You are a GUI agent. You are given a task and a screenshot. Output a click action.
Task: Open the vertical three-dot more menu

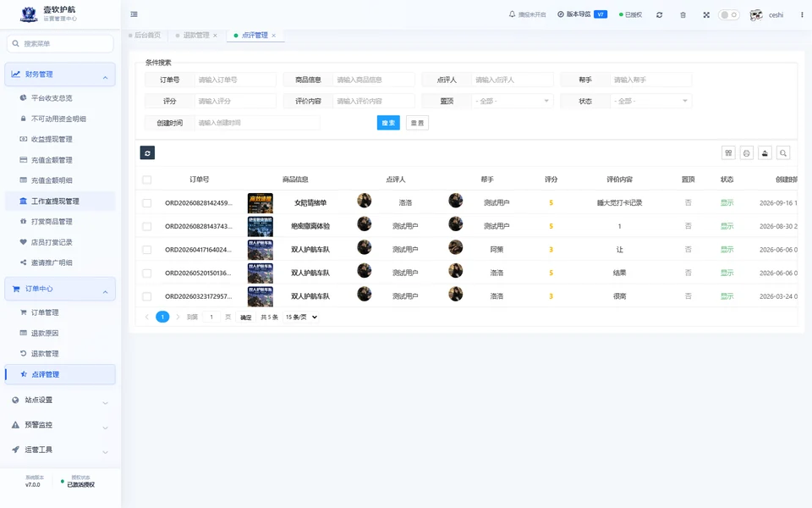[x=802, y=15]
